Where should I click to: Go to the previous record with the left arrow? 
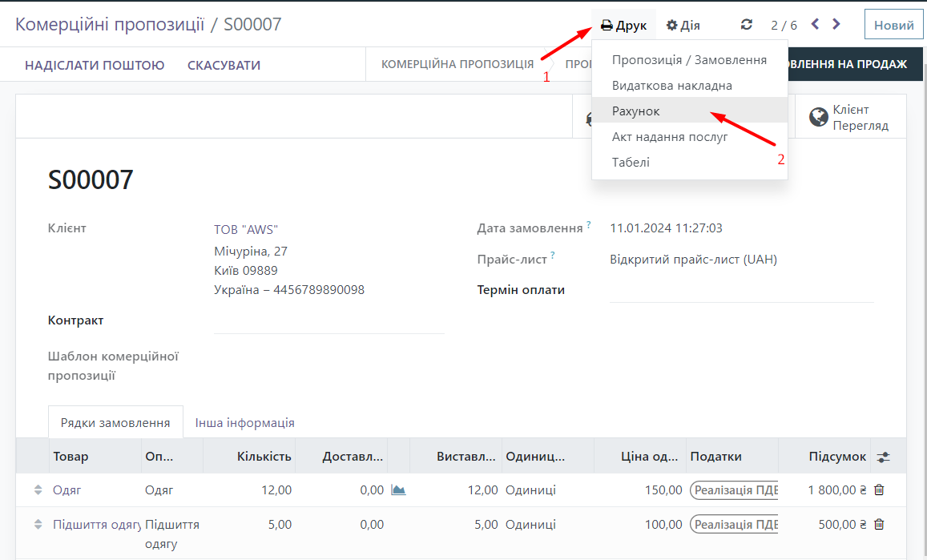[x=815, y=24]
